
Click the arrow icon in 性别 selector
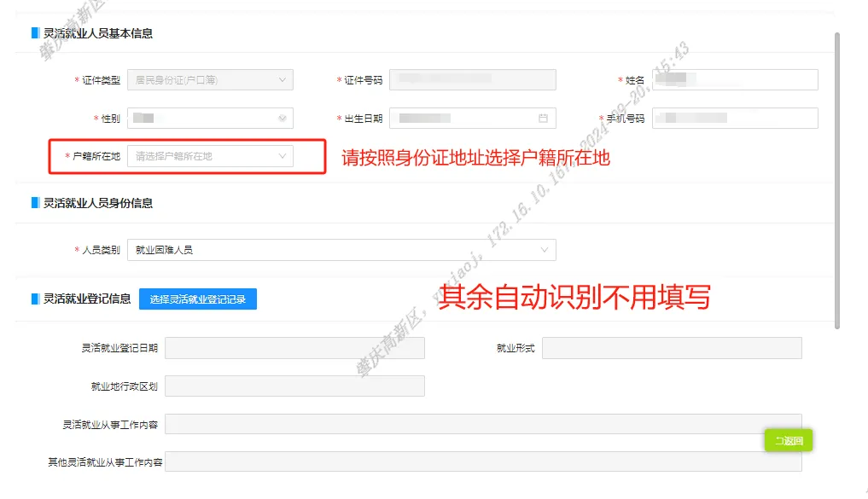pos(283,119)
